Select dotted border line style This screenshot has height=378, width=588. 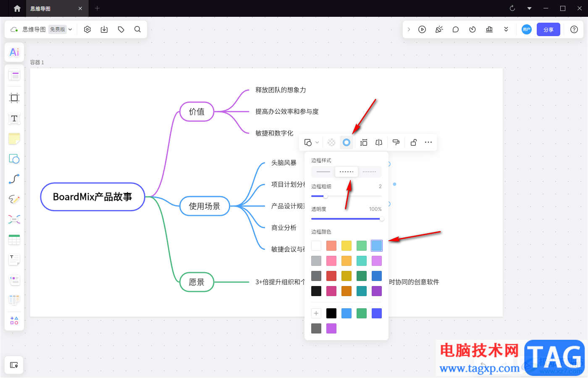click(x=370, y=172)
